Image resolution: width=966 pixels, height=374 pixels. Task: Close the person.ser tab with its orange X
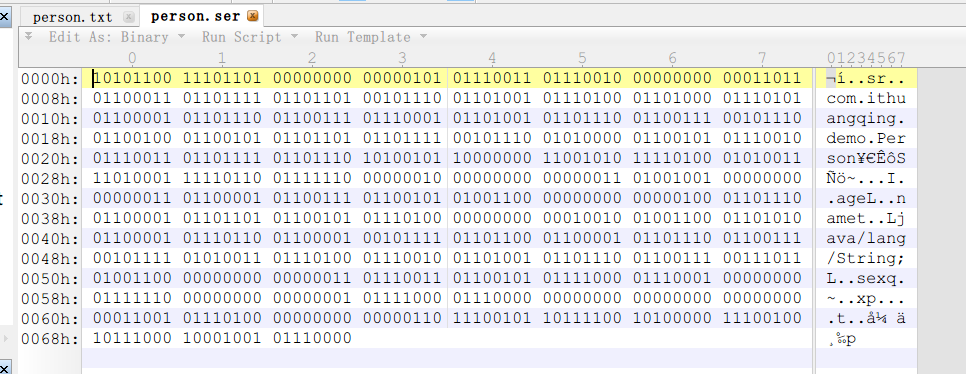[x=253, y=16]
